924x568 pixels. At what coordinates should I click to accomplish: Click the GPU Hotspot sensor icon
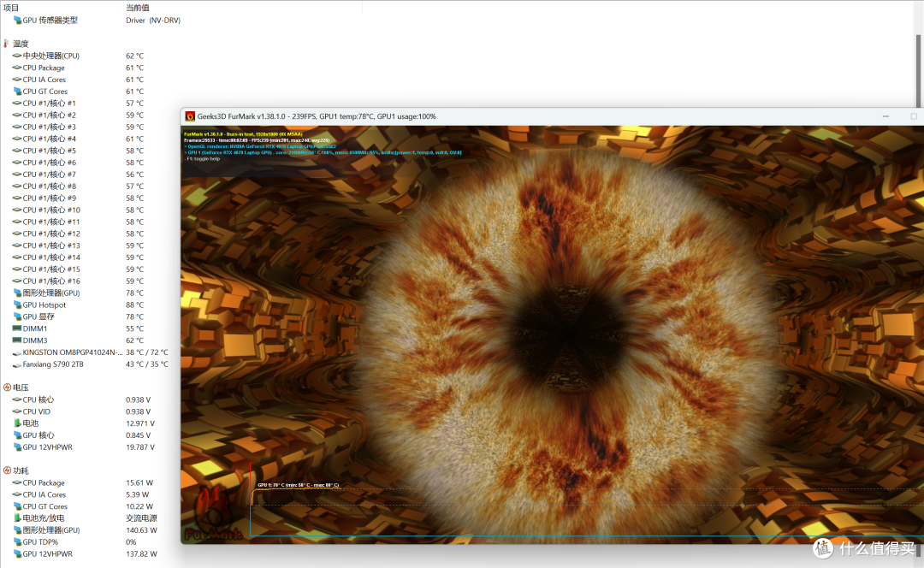tap(17, 305)
